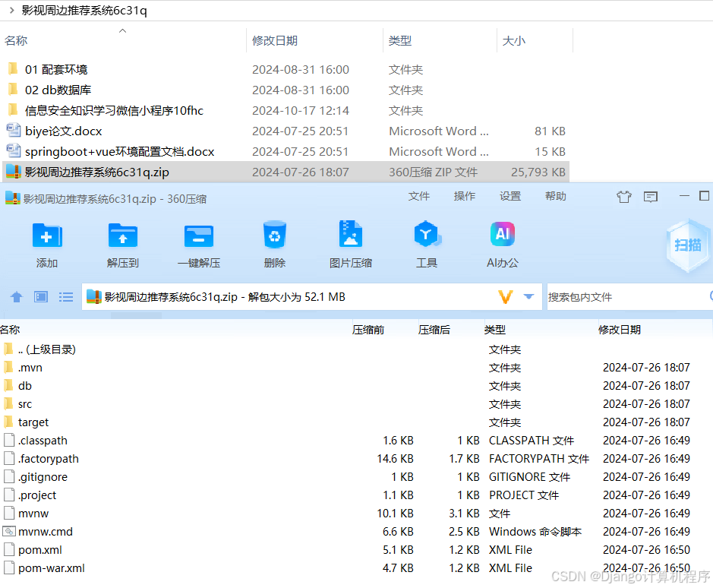Navigate up using the upward arrow icon
713x588 pixels.
[16, 297]
